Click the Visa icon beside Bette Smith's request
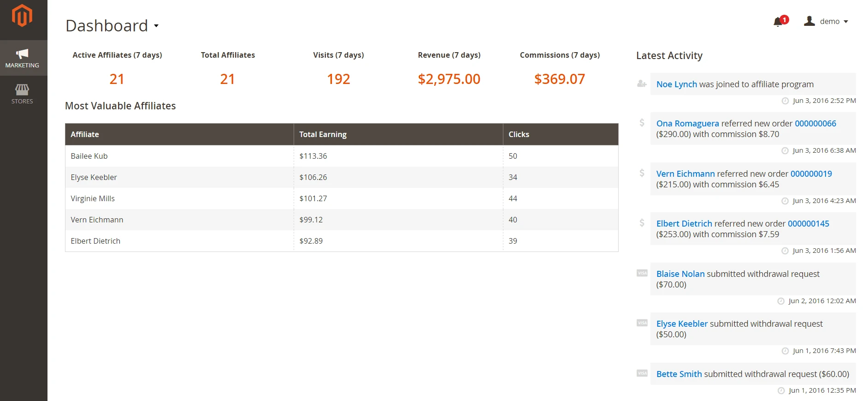Image resolution: width=868 pixels, height=401 pixels. (x=641, y=373)
